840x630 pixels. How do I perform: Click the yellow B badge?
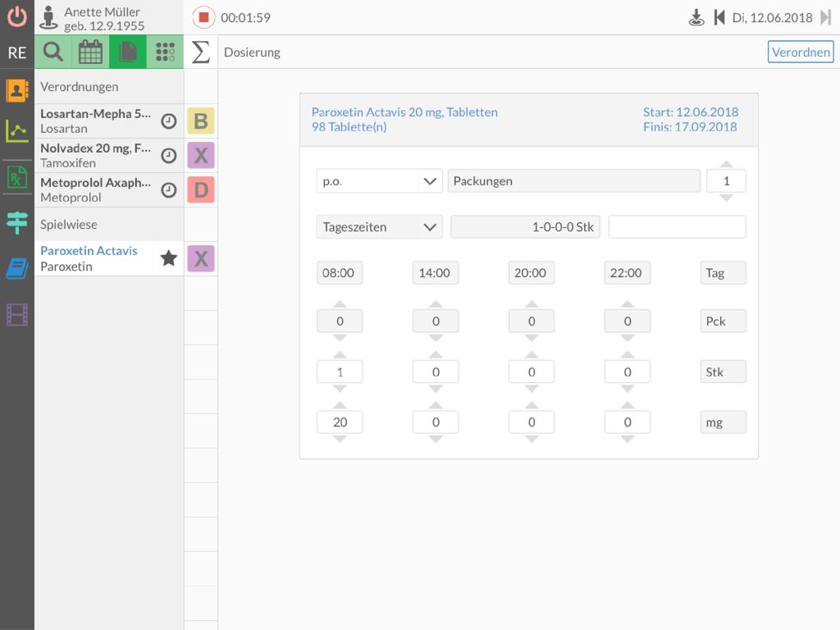(201, 121)
